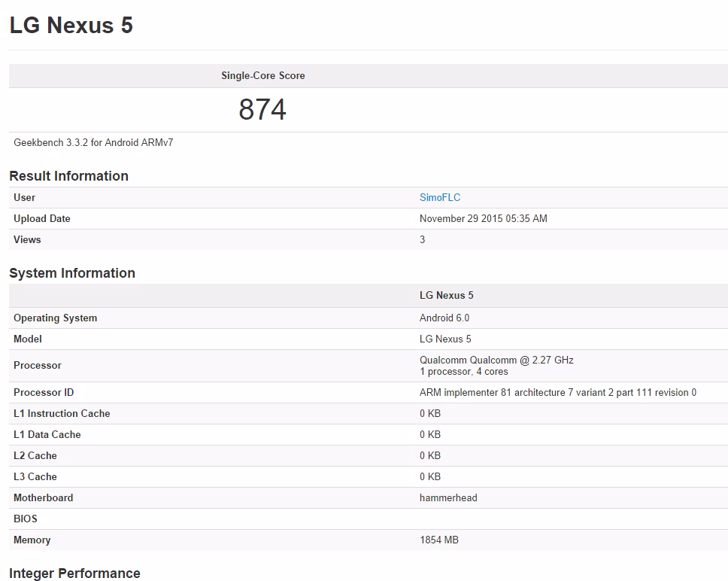
Task: Select the Upload Date label
Action: point(42,219)
